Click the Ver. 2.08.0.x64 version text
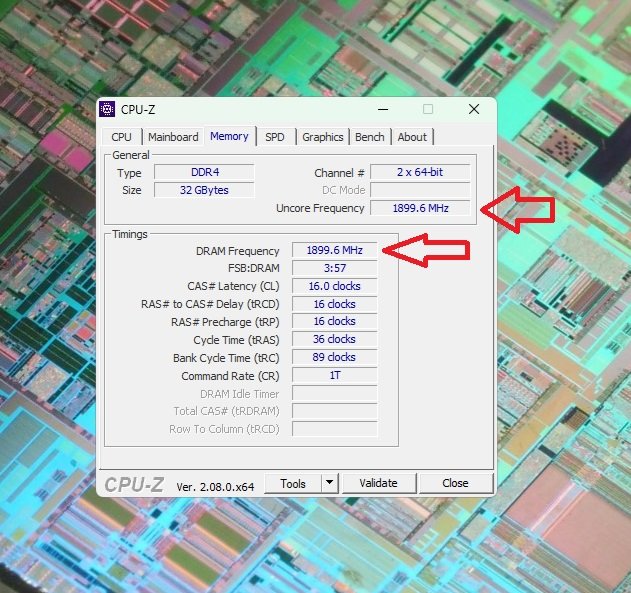This screenshot has height=593, width=631. point(215,487)
